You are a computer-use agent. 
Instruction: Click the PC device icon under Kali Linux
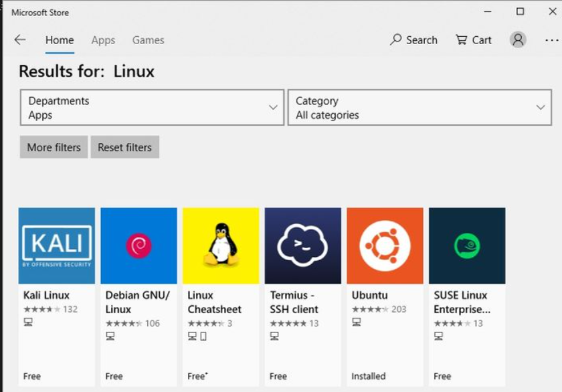pos(28,322)
